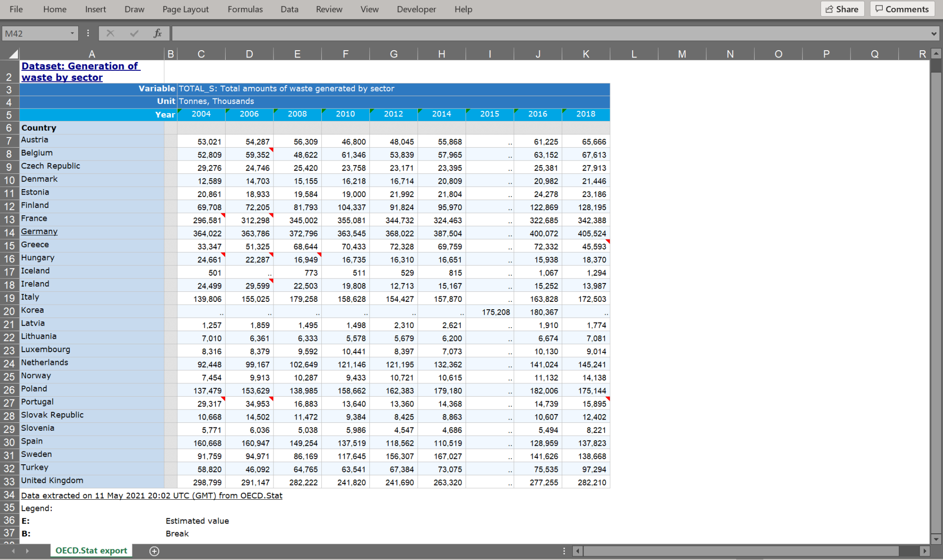Switch to the Data tab
Image resolution: width=943 pixels, height=560 pixels.
pos(289,9)
